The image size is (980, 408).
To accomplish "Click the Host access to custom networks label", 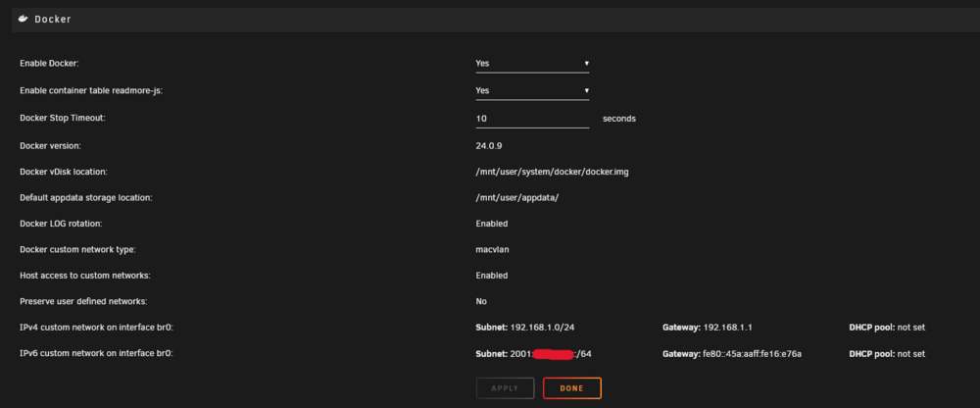I will [x=85, y=276].
